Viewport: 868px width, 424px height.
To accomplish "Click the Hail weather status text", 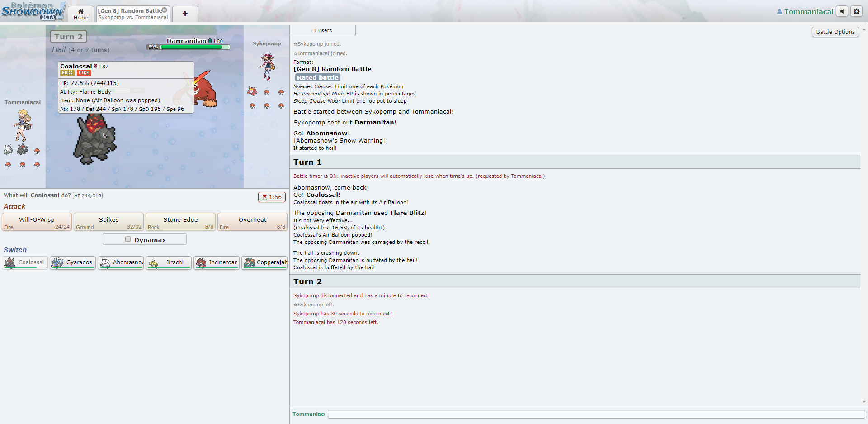I will [80, 50].
